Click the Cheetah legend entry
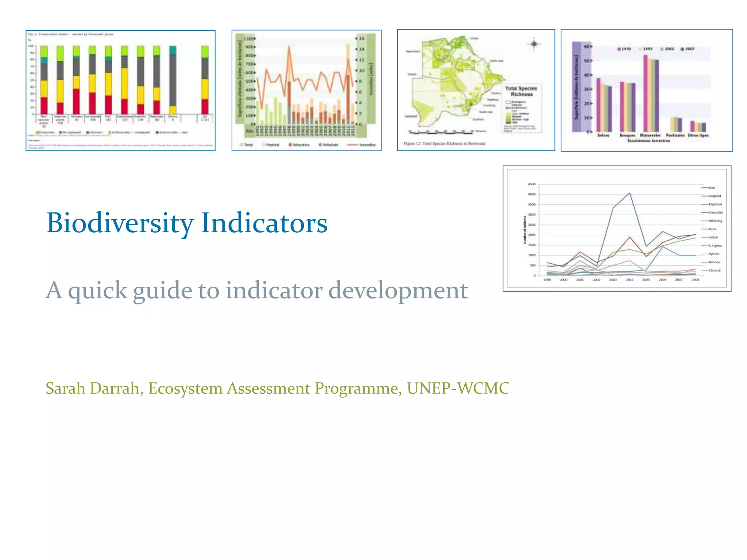The width and height of the screenshot is (747, 560). coord(714,271)
